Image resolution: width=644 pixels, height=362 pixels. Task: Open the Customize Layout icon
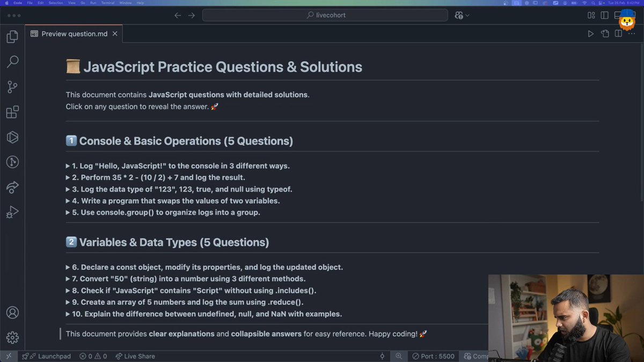pos(591,16)
